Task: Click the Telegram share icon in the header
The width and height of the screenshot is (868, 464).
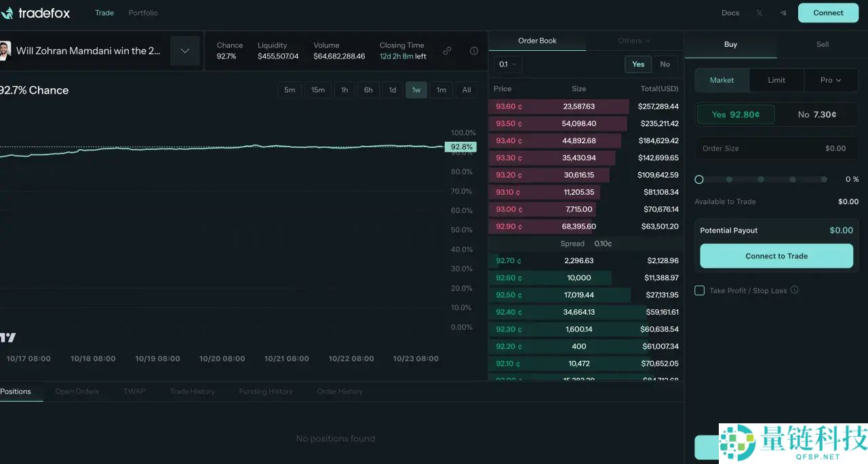Action: pos(781,12)
